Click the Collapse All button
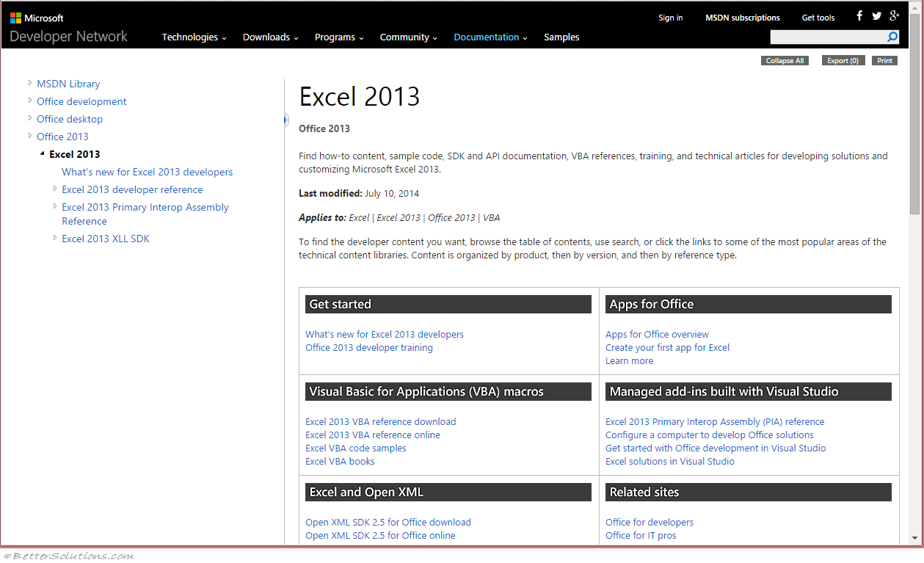924x563 pixels. [x=785, y=61]
